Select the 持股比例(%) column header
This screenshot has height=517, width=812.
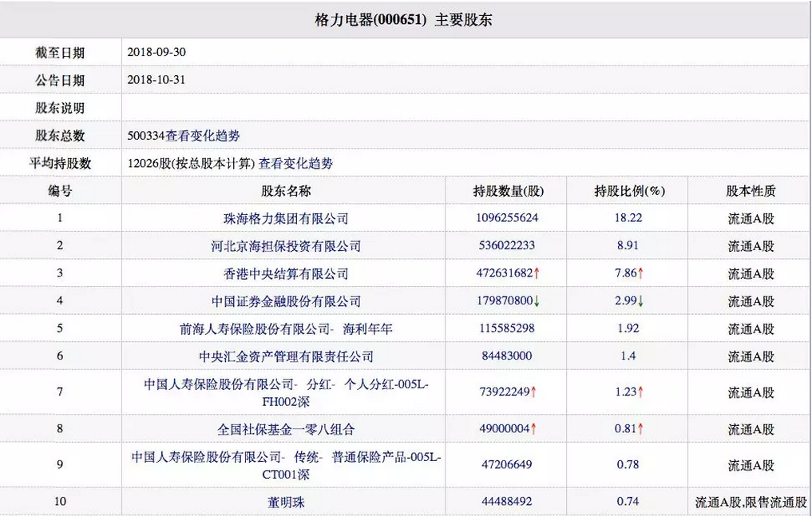click(629, 191)
